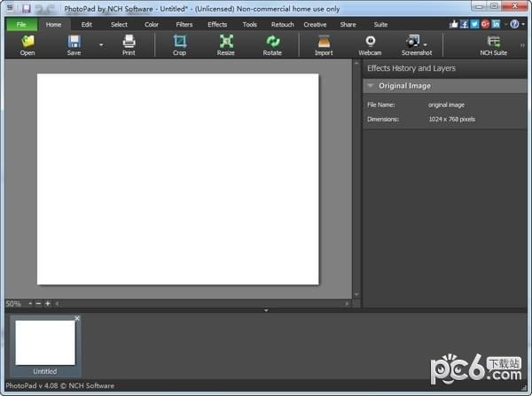Open the green File menu
532x396 pixels.
pos(20,25)
